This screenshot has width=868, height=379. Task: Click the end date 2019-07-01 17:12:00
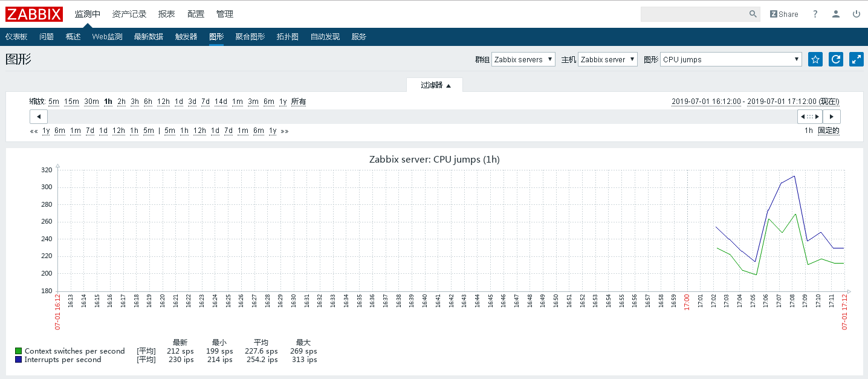(782, 102)
